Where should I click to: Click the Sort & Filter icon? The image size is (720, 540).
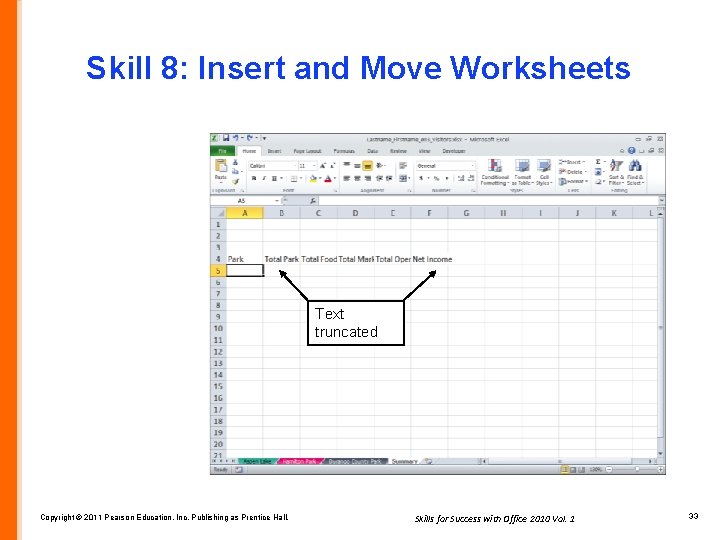click(616, 166)
